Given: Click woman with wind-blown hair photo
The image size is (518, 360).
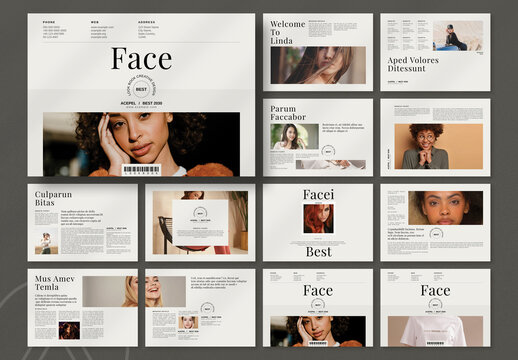Looking at the screenshot, I should pos(318,65).
